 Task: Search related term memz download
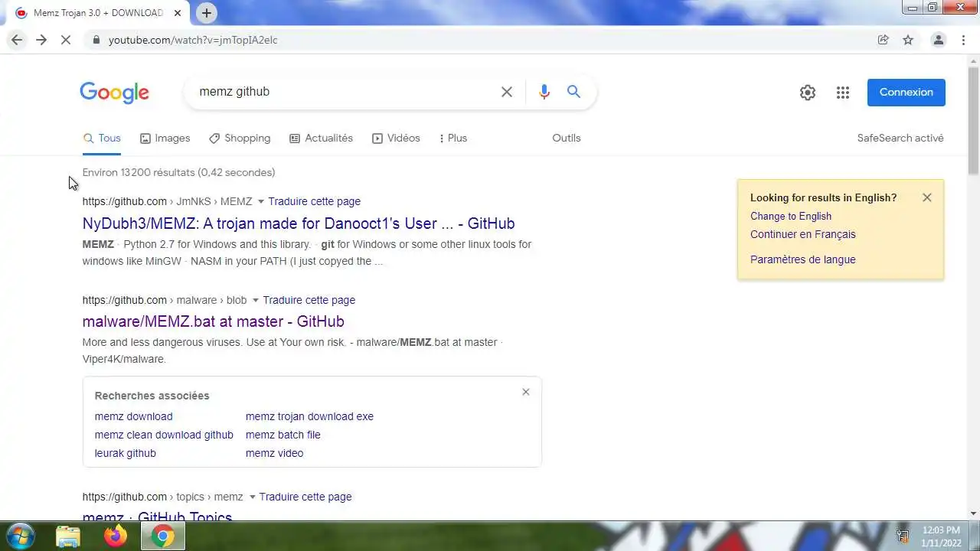tap(133, 417)
